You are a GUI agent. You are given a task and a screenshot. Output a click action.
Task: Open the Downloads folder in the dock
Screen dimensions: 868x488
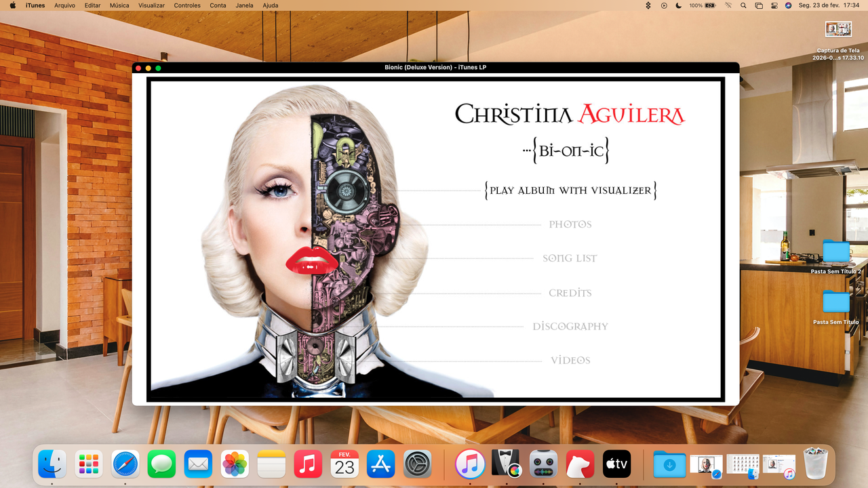click(x=669, y=464)
